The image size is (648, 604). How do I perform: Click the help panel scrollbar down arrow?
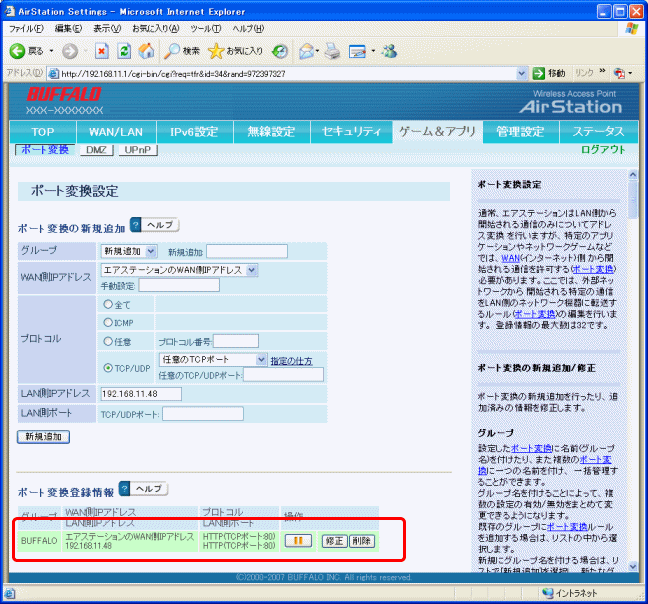(633, 567)
